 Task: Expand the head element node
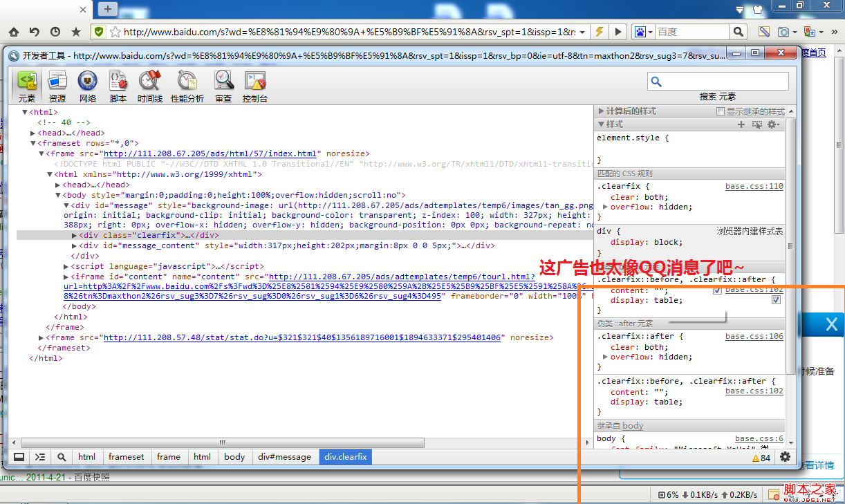33,133
